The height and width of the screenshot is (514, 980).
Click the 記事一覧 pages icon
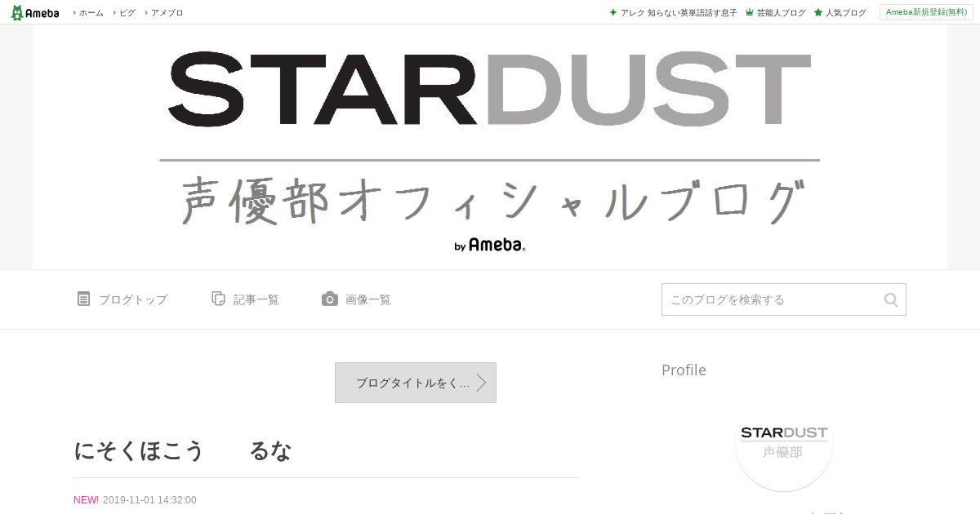[x=218, y=299]
